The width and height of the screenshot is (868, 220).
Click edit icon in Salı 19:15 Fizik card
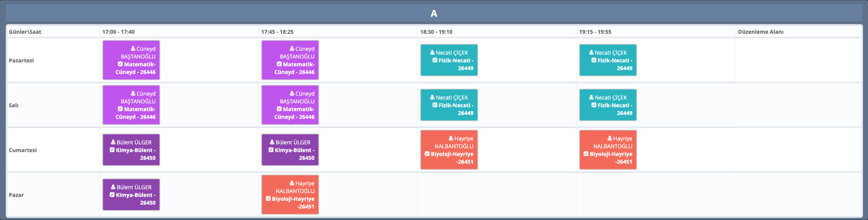click(x=594, y=105)
